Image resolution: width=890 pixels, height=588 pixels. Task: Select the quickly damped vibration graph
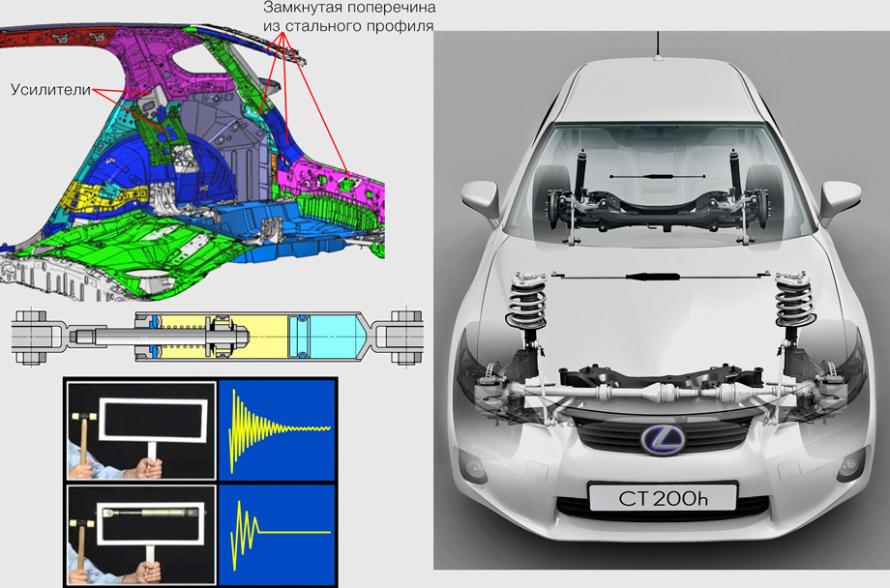click(277, 535)
